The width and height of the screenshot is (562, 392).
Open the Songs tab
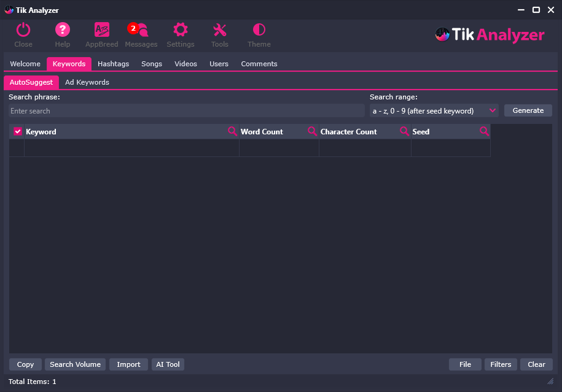(x=152, y=64)
